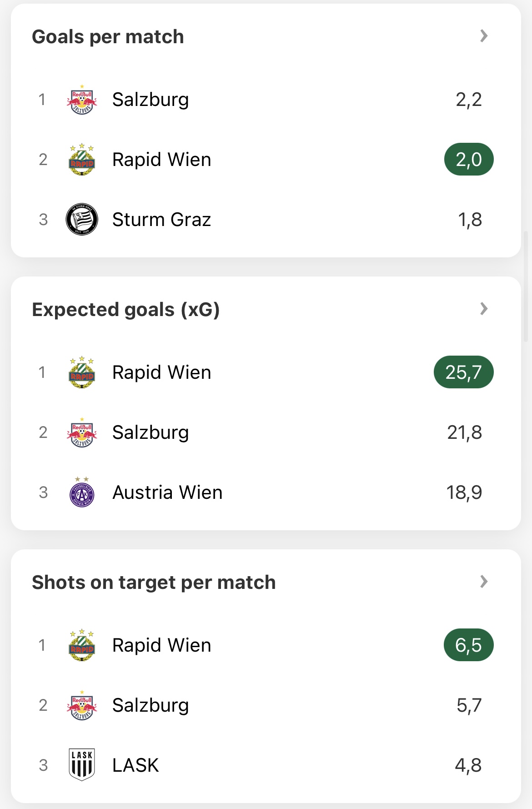Image resolution: width=532 pixels, height=809 pixels.
Task: Click Rapid Wien crest in Expected goals
Action: click(82, 372)
